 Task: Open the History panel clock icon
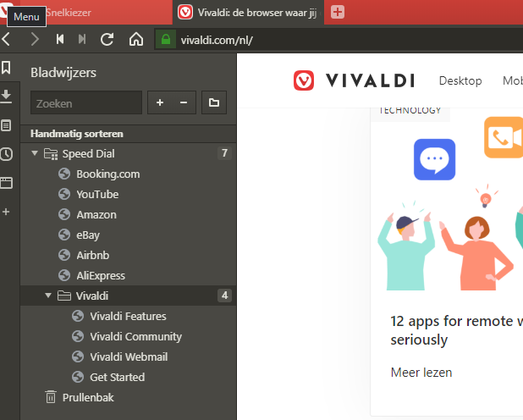tap(7, 154)
